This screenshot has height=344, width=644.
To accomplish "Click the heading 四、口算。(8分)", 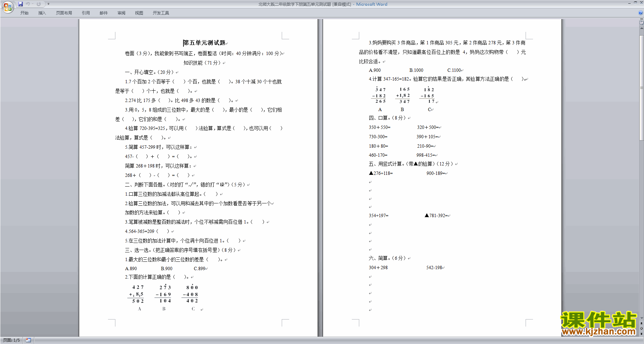I will pos(387,118).
